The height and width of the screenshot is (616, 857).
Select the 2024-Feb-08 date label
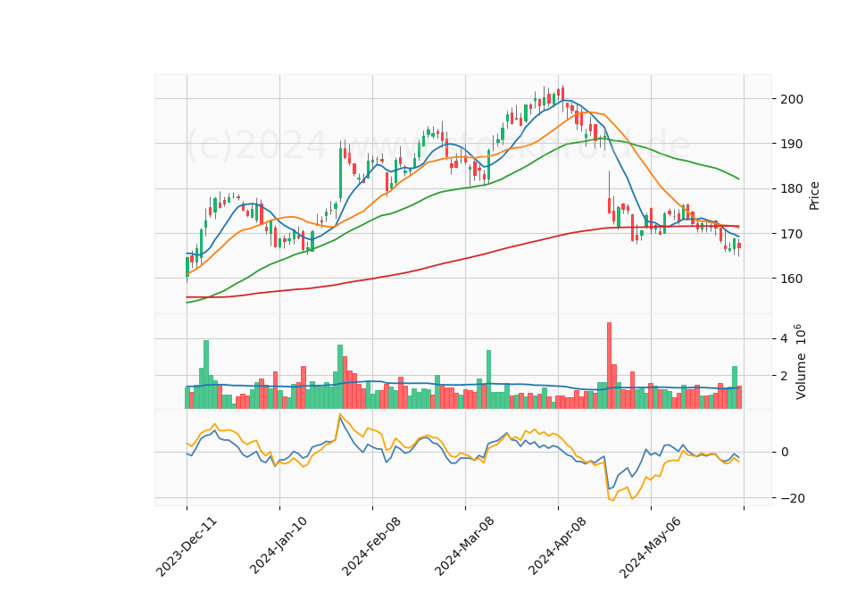[371, 545]
